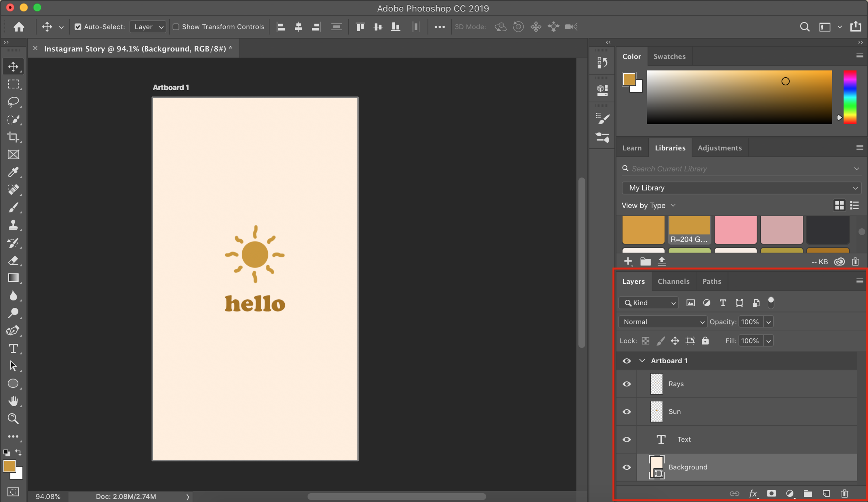
Task: Select the Path Selection tool
Action: [x=13, y=366]
